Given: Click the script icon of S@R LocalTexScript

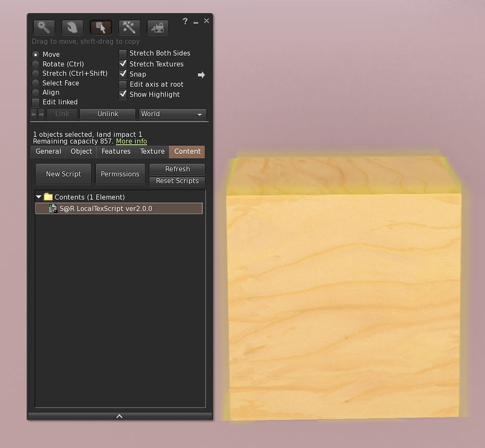Looking at the screenshot, I should click(53, 209).
